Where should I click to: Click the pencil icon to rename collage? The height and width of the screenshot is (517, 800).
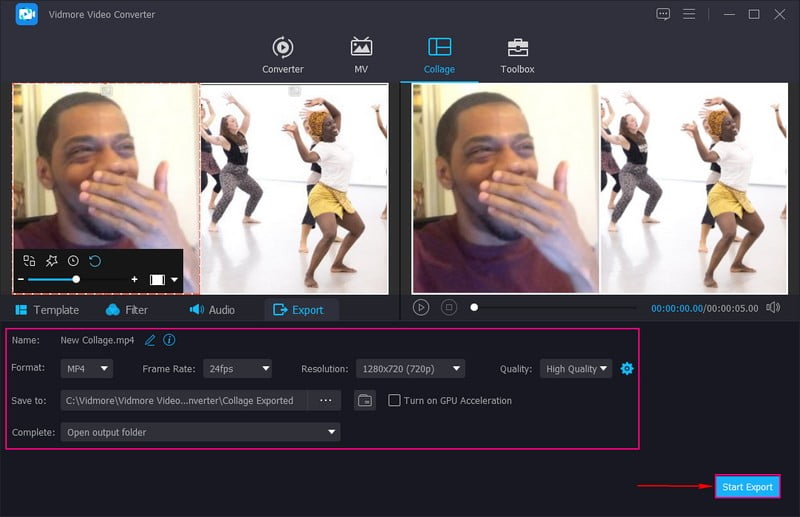[150, 340]
